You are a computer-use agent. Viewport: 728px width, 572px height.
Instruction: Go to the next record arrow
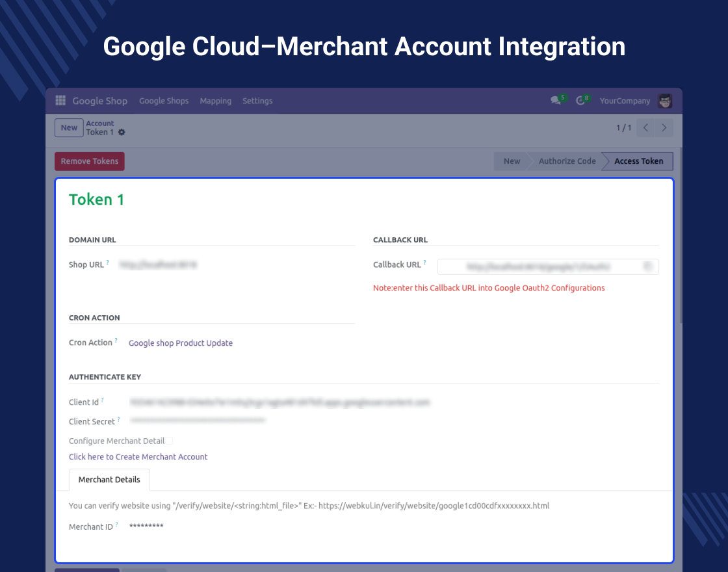pyautogui.click(x=664, y=127)
